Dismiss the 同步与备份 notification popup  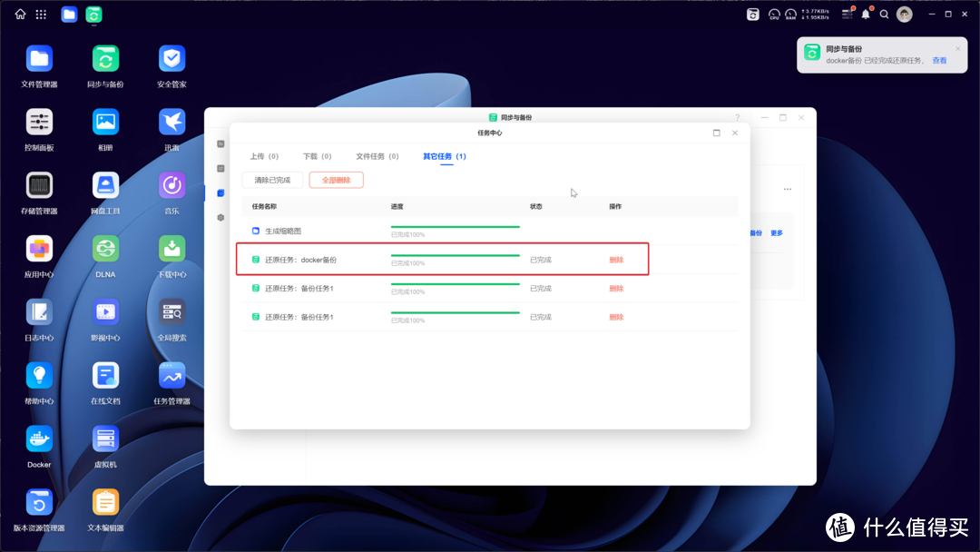click(x=957, y=49)
